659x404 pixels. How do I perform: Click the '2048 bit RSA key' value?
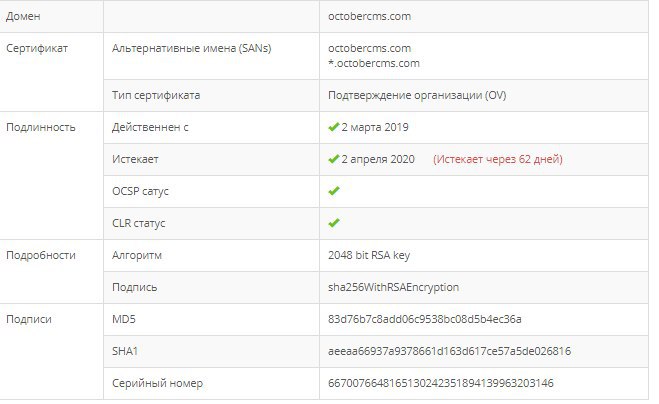[x=369, y=255]
